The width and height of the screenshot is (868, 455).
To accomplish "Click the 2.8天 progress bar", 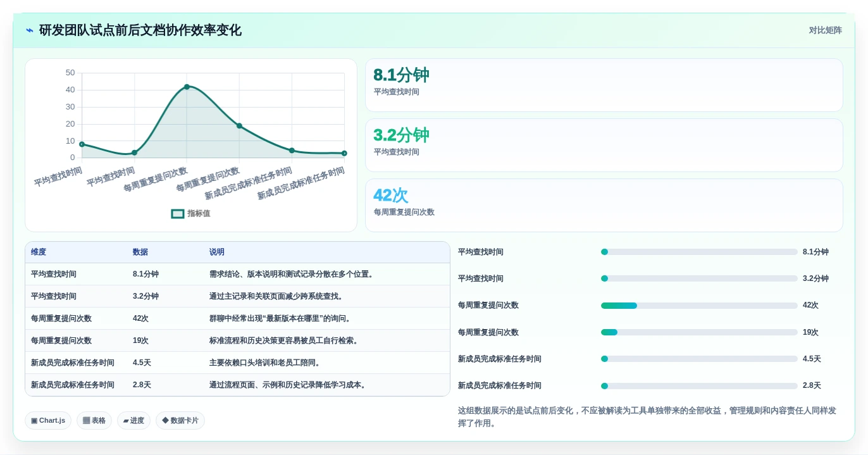I will 699,386.
